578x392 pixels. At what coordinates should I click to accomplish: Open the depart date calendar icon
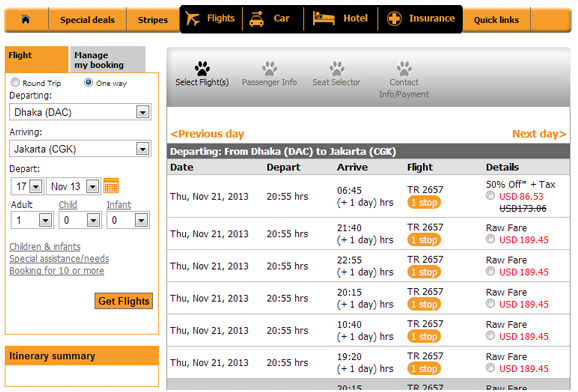tap(111, 186)
